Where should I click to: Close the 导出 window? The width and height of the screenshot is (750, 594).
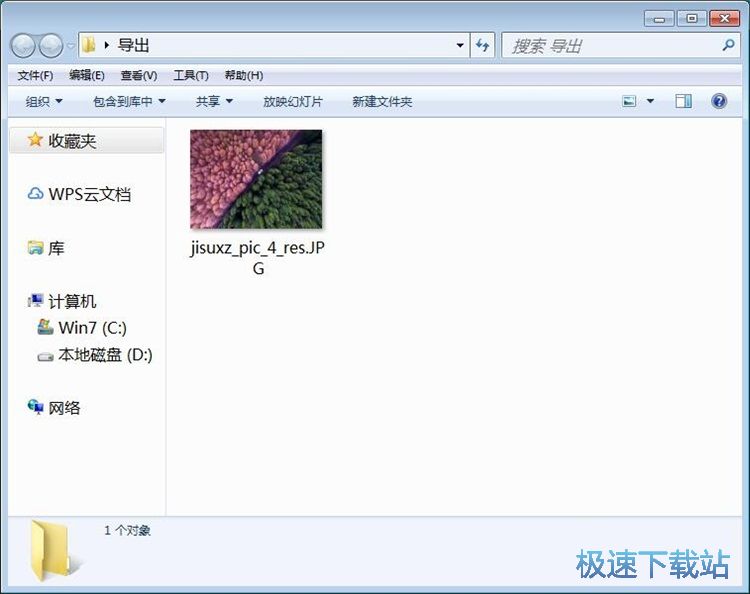[725, 19]
